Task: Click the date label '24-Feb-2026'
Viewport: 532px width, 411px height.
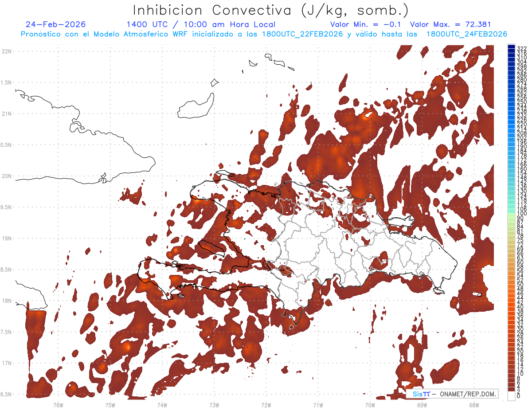Action: click(56, 24)
